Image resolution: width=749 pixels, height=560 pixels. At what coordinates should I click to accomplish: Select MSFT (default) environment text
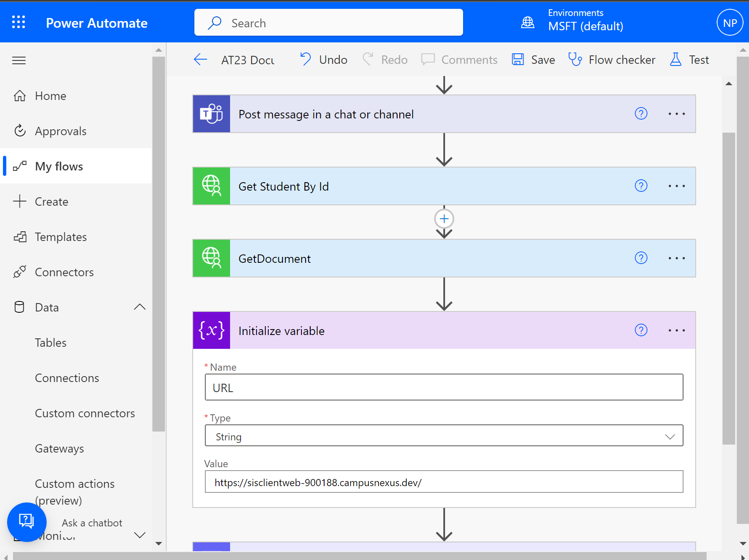pos(586,26)
